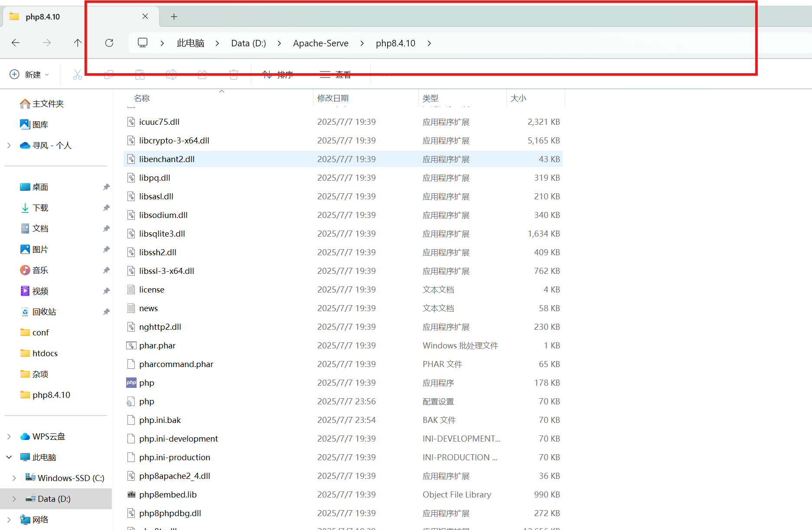The width and height of the screenshot is (812, 530).
Task: Click the Delete trash icon in the toolbar
Action: [x=233, y=74]
